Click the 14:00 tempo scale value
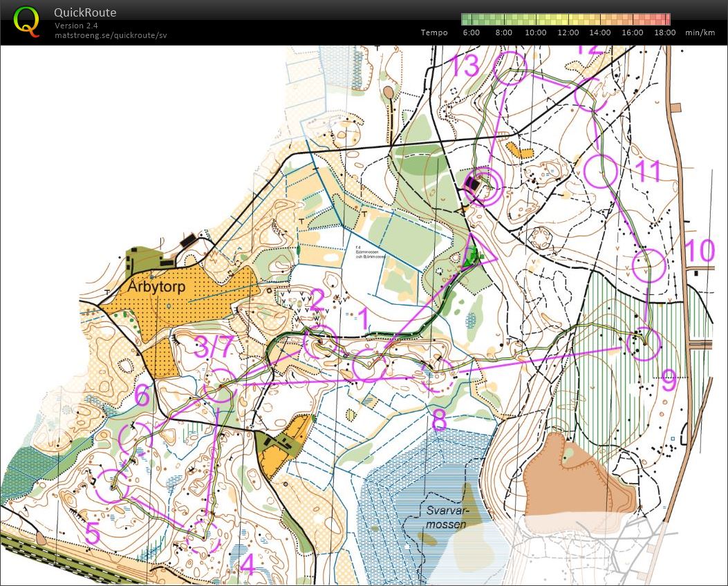The height and width of the screenshot is (586, 728). [600, 32]
